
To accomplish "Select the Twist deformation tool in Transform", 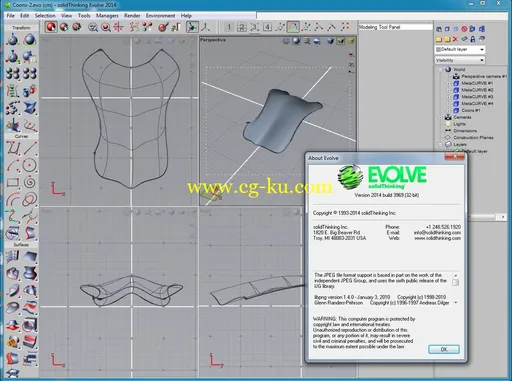I will click(x=30, y=108).
